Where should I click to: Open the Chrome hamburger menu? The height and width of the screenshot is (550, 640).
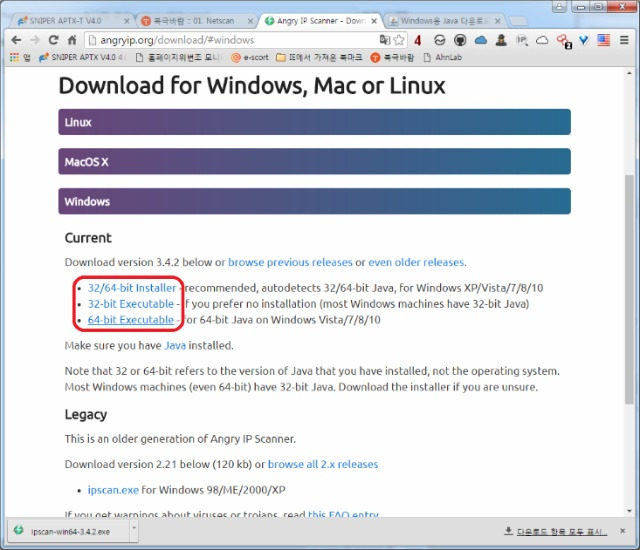(624, 40)
